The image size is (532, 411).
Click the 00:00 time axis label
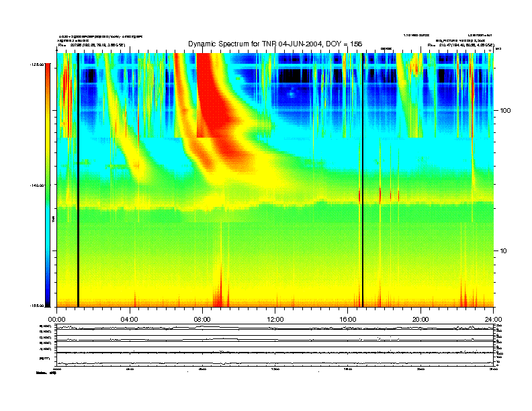point(56,320)
